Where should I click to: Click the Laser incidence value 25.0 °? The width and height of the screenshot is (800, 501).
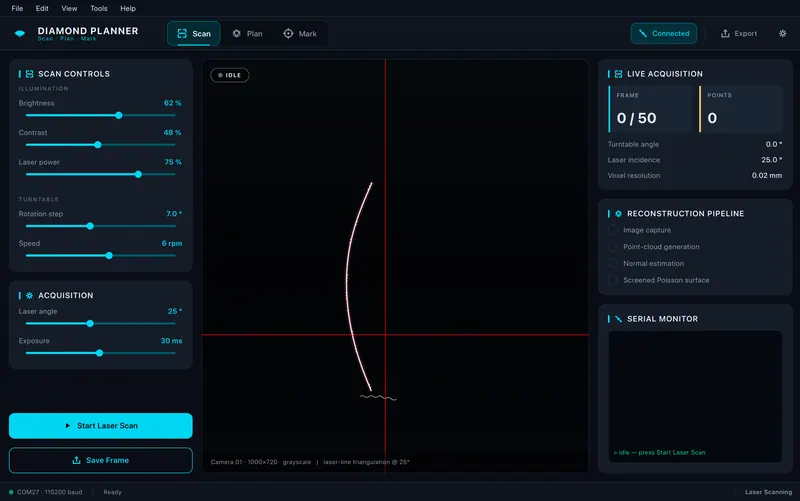point(771,160)
